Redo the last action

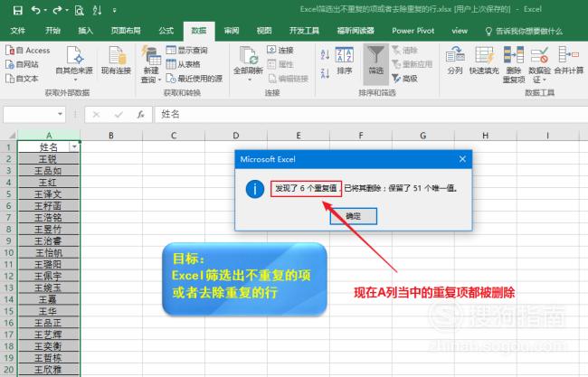click(57, 10)
